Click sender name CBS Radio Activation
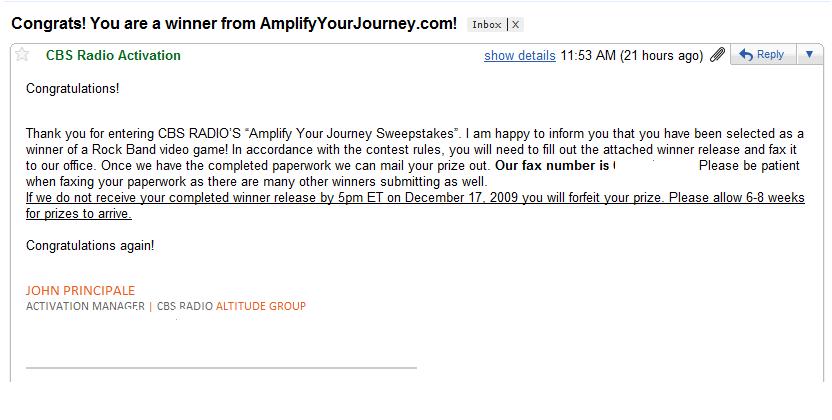832x420 pixels. point(113,56)
